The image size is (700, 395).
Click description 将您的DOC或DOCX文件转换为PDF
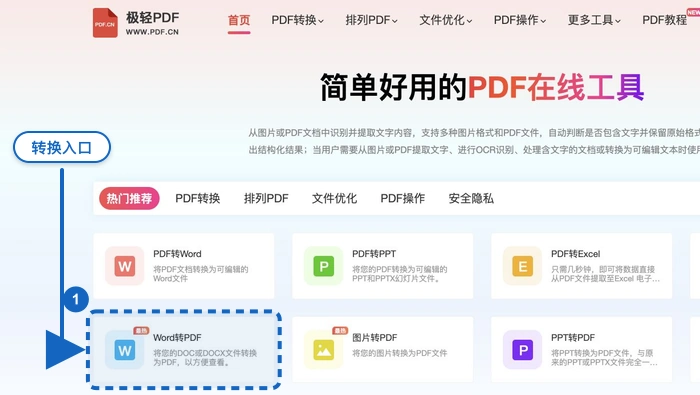[x=205, y=358]
